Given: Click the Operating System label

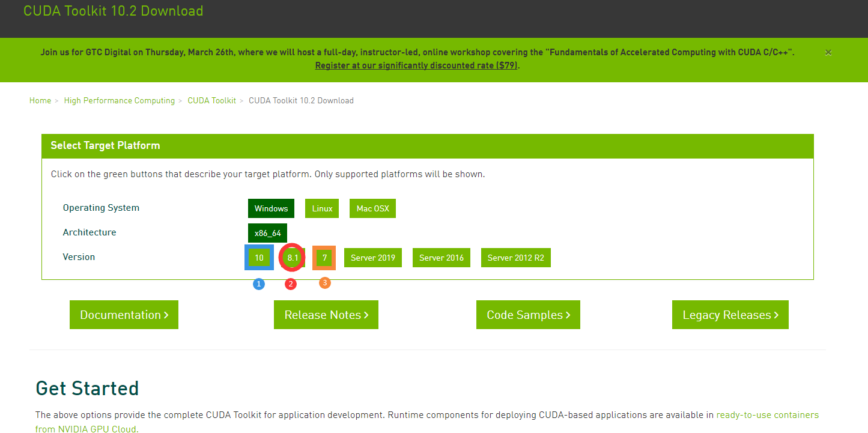Looking at the screenshot, I should (101, 208).
